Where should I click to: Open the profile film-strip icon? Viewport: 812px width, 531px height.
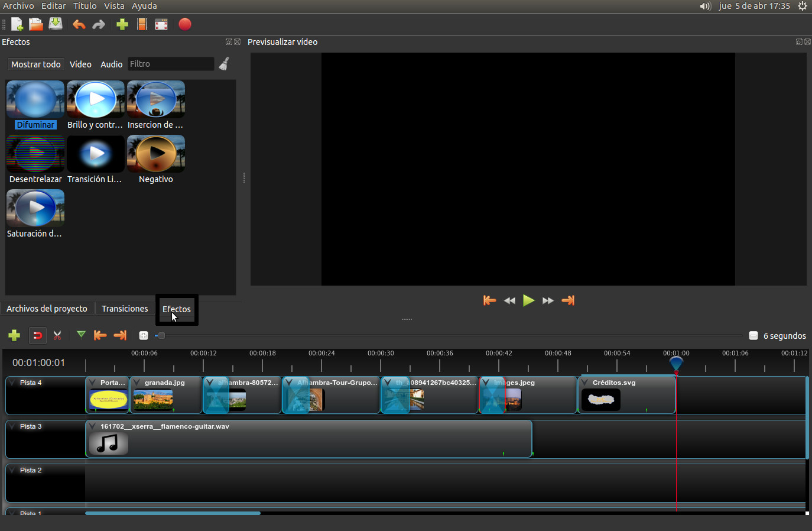(142, 24)
